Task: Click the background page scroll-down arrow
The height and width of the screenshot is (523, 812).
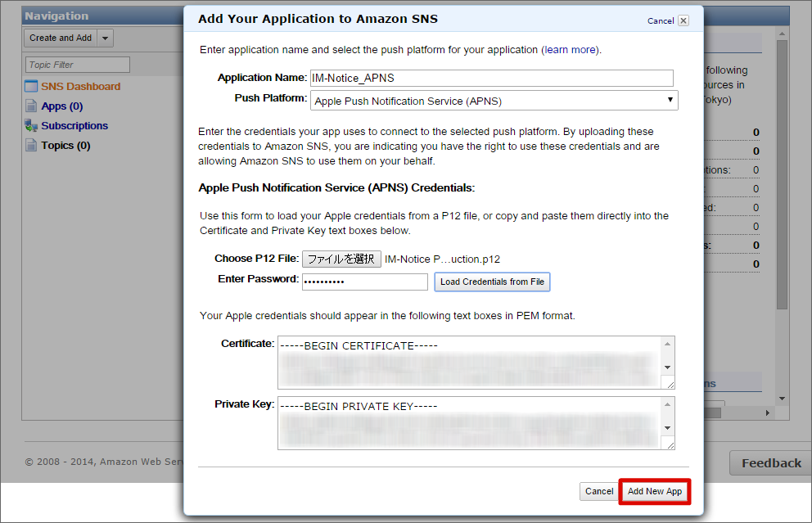Action: (782, 399)
